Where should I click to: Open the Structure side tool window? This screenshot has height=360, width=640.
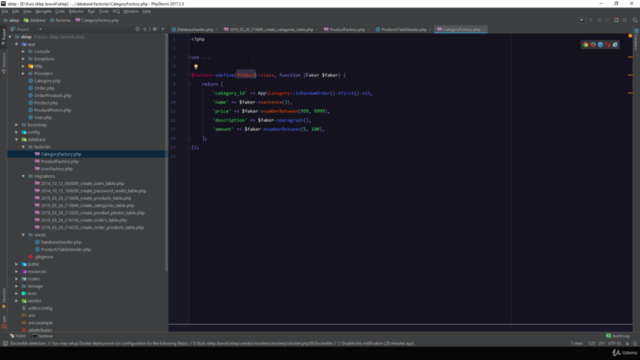(x=4, y=63)
